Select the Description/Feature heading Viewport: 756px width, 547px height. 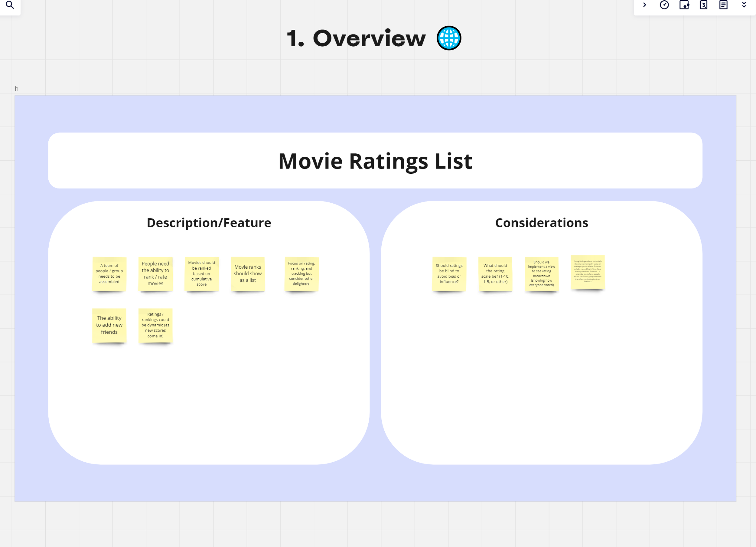pyautogui.click(x=209, y=223)
